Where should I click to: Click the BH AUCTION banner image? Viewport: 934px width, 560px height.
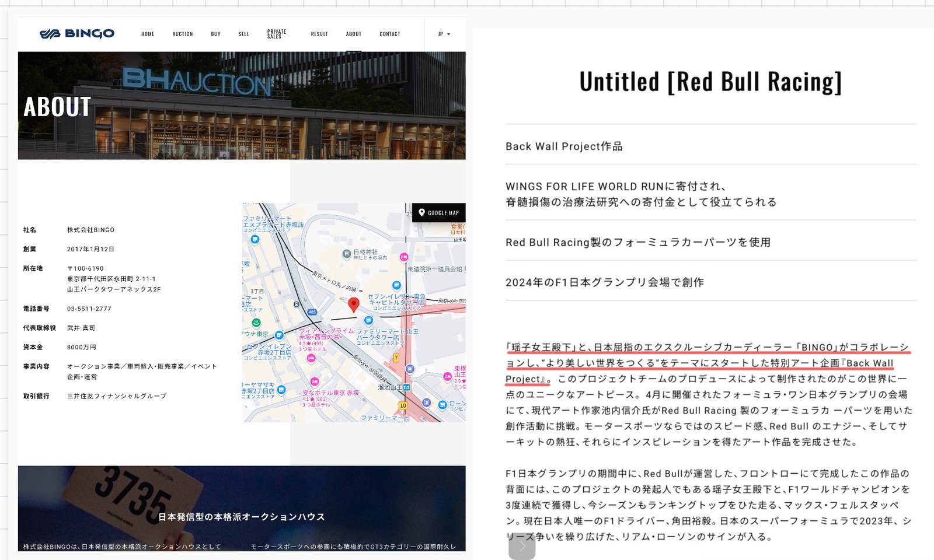coord(242,106)
